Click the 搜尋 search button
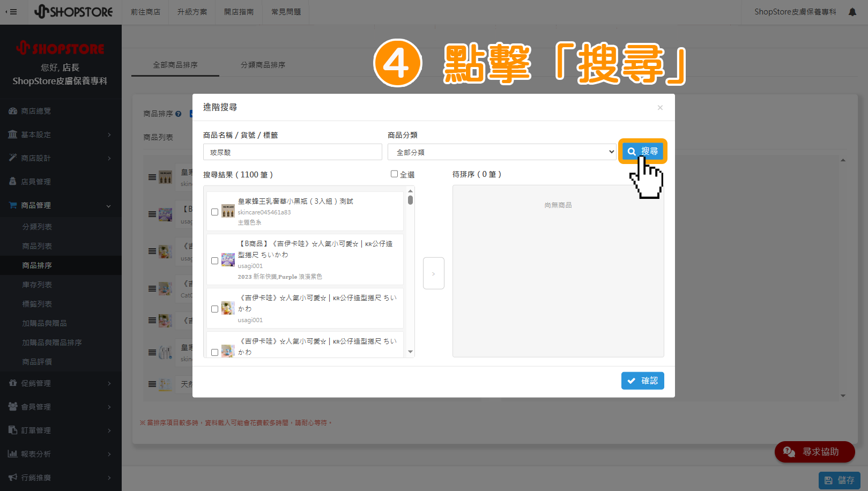This screenshot has width=868, height=491. (643, 151)
